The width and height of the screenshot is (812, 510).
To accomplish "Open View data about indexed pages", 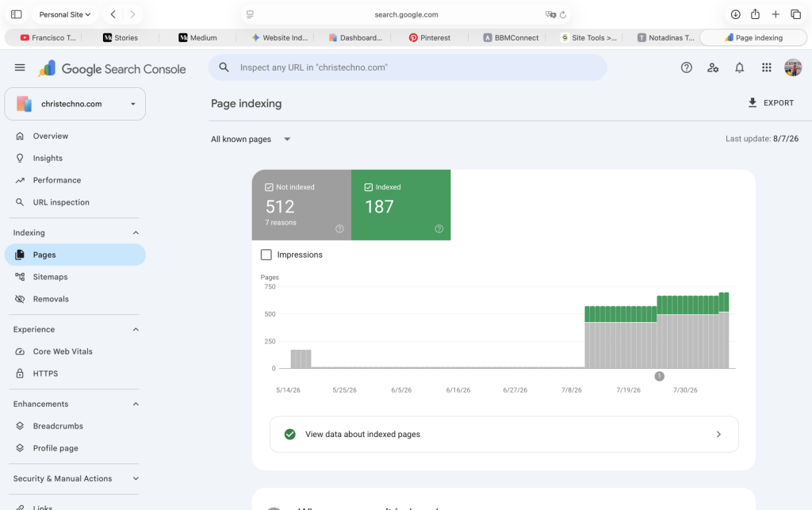I will tap(504, 434).
